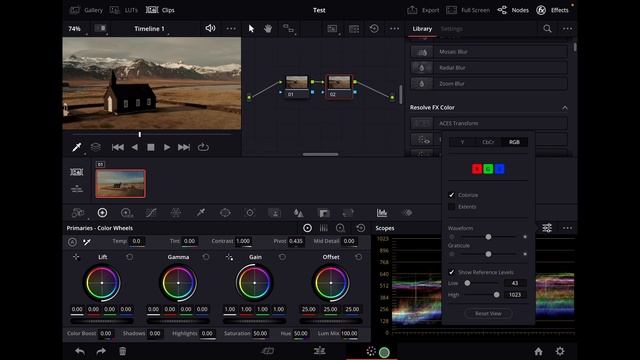Open the Export button
640x360 pixels.
(x=423, y=10)
